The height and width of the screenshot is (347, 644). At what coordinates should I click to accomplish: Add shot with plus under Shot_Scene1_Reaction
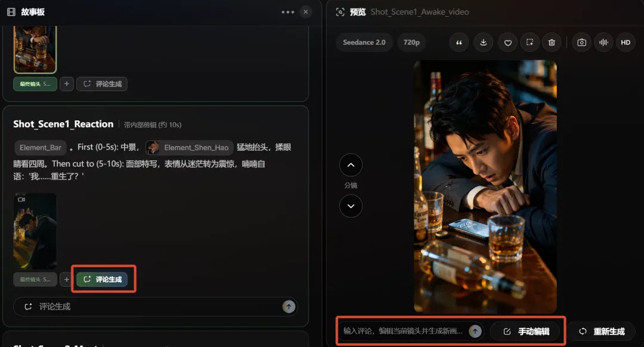pyautogui.click(x=67, y=279)
